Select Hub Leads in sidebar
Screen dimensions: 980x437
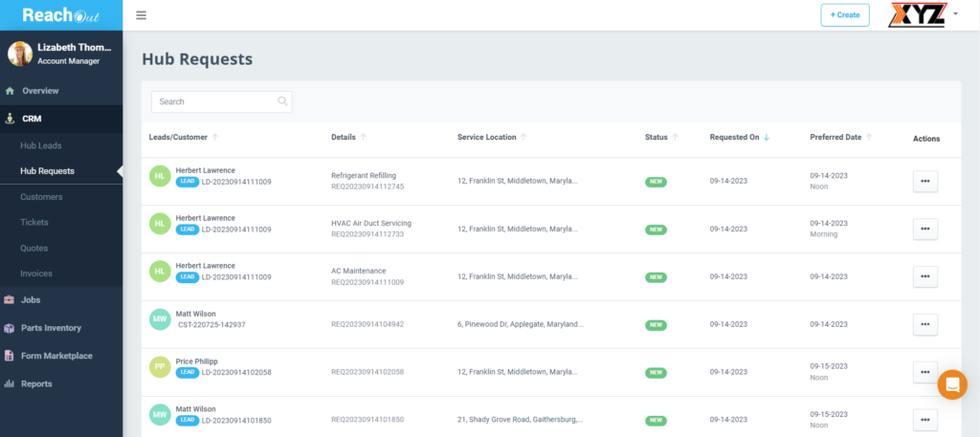pyautogui.click(x=40, y=145)
